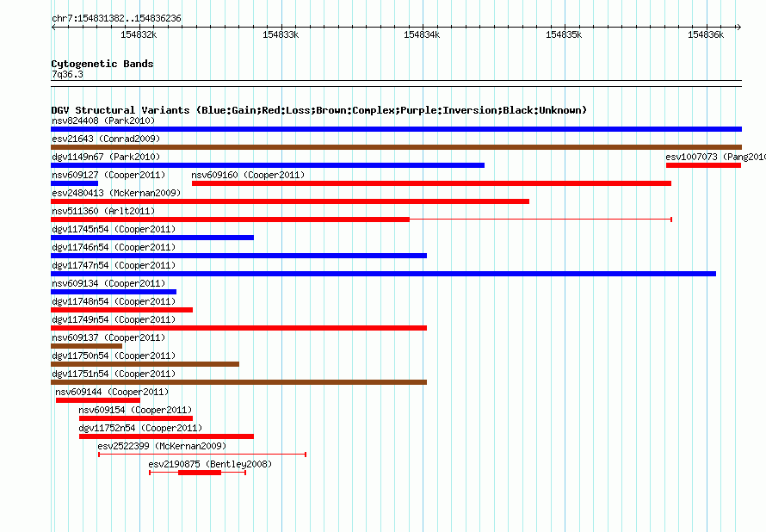
Task: Click the dgv11751n54 (Cooper2011) label
Action: click(x=114, y=374)
